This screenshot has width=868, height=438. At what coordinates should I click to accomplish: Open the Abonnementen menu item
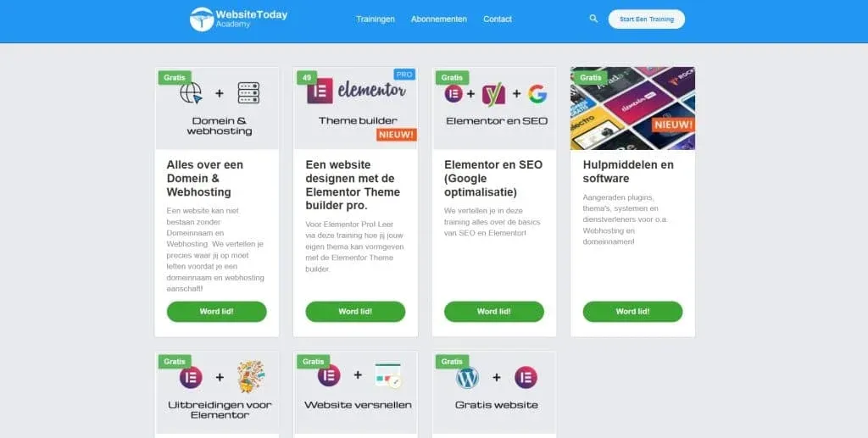[439, 19]
